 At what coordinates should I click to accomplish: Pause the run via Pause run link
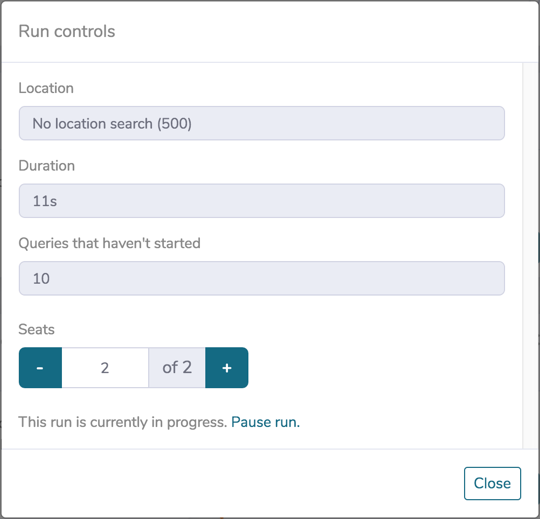pyautogui.click(x=265, y=422)
